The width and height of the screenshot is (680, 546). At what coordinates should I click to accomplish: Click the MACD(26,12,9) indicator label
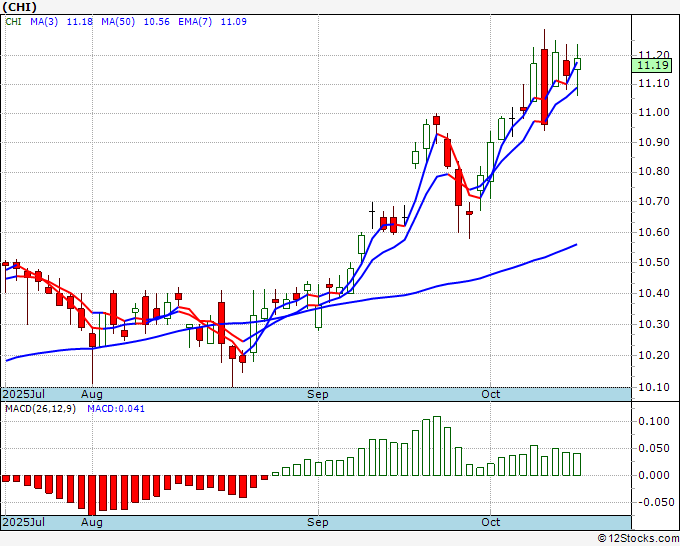click(40, 409)
